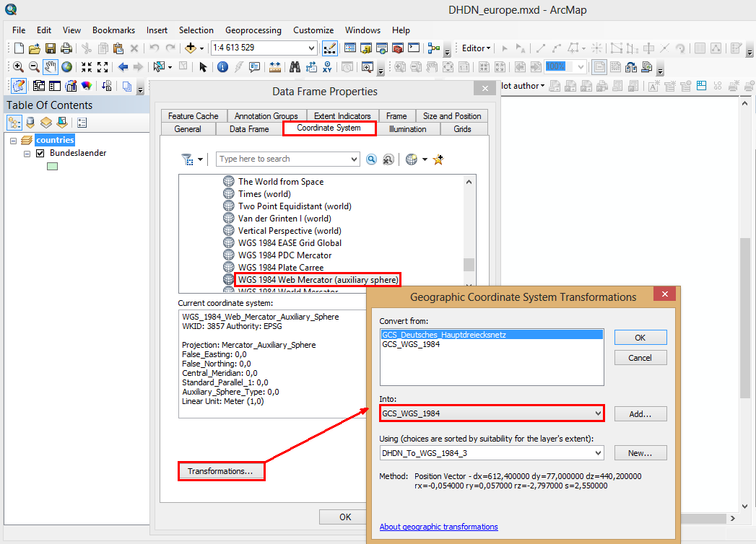Click the Transformations button
The width and height of the screenshot is (756, 544).
point(221,470)
